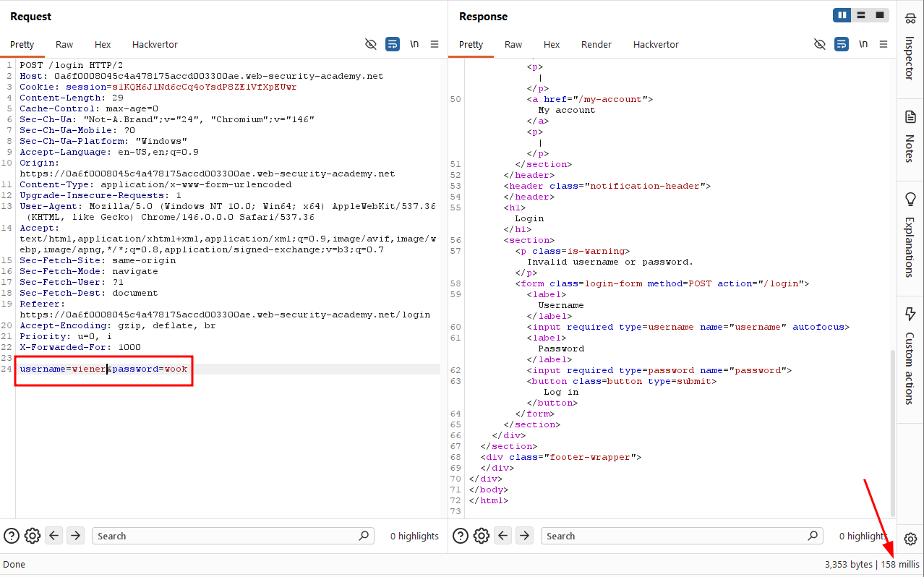924x577 pixels.
Task: Click the settings gear in the right sidebar
Action: point(910,539)
